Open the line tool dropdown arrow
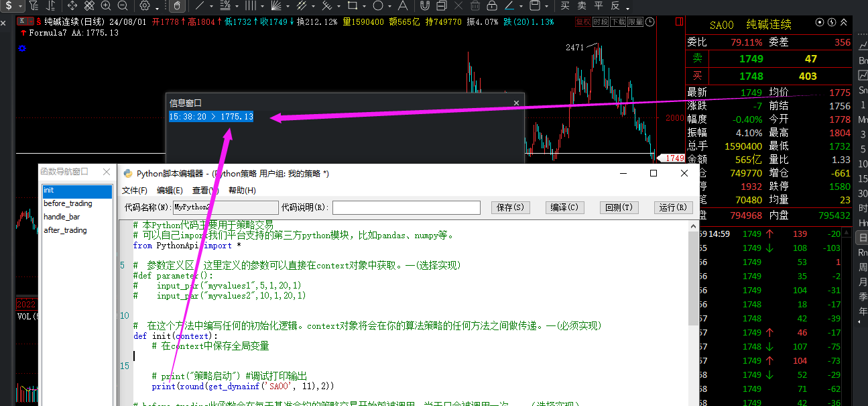 pyautogui.click(x=212, y=7)
